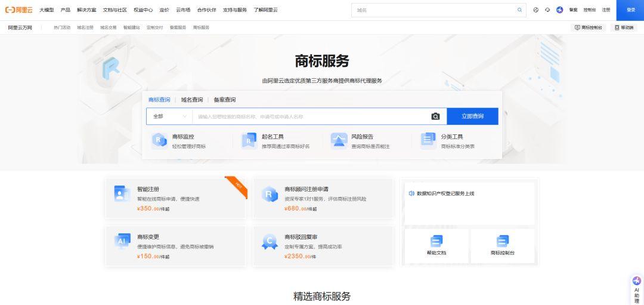Click the blue 登录 button
This screenshot has height=305, width=644.
(x=630, y=10)
